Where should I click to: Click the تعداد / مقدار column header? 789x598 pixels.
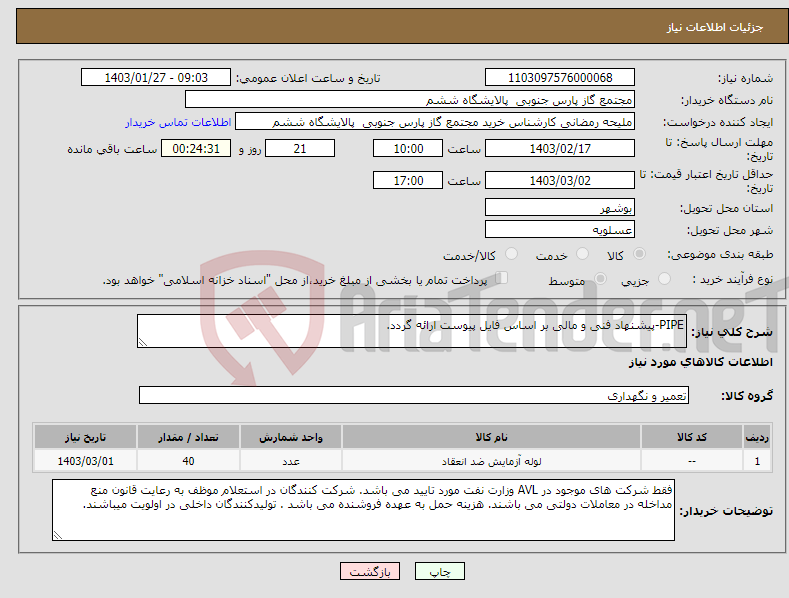(188, 437)
